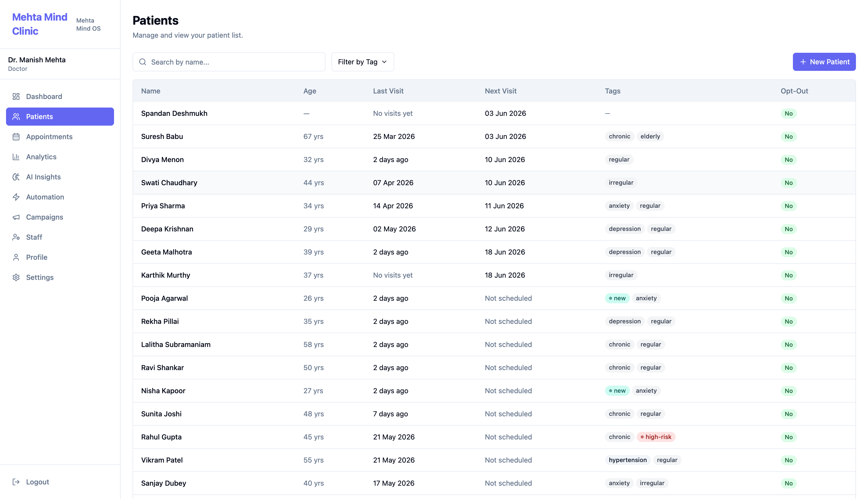Viewport: 868px width, 499px height.
Task: Click Priya Sharma's name
Action: (163, 206)
